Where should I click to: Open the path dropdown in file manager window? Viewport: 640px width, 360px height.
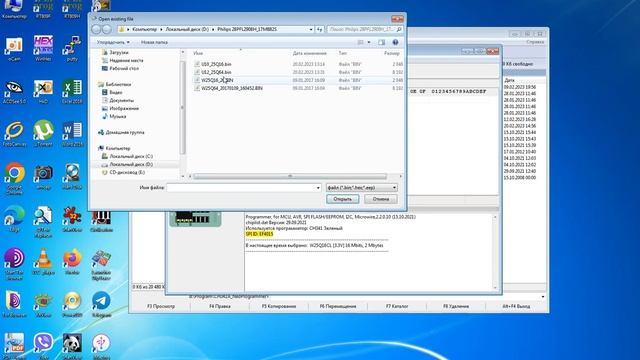[x=543, y=297]
